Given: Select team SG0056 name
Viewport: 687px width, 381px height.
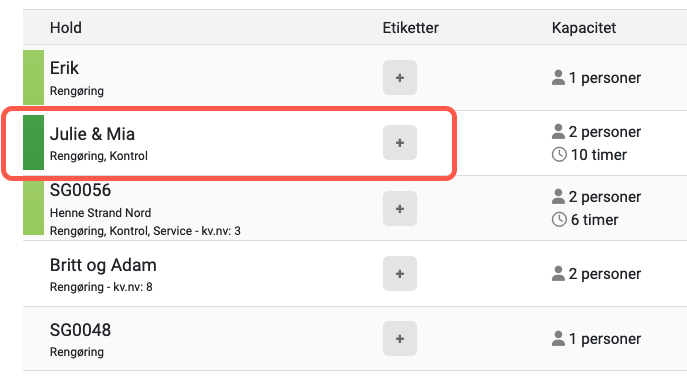Looking at the screenshot, I should (80, 190).
